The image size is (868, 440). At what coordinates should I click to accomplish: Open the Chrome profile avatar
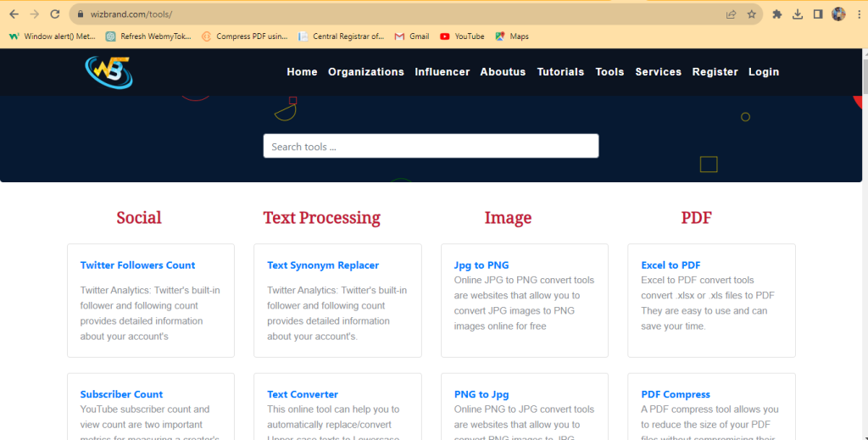(x=838, y=14)
